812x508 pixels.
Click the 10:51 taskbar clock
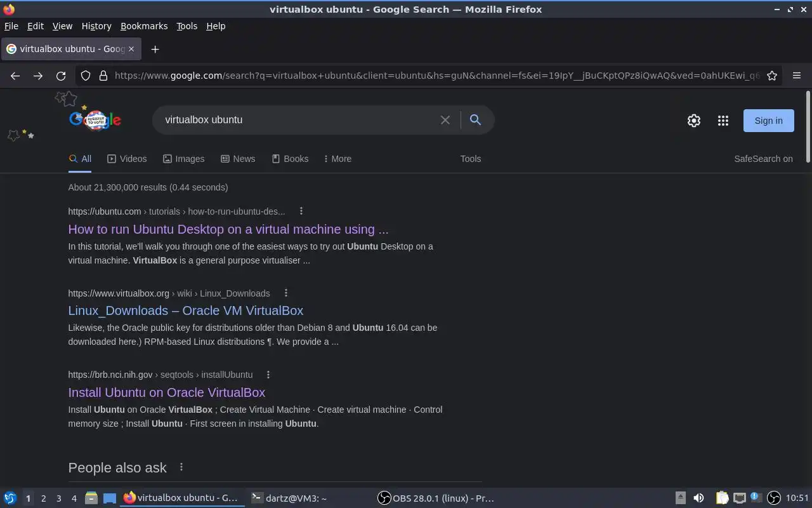(797, 498)
